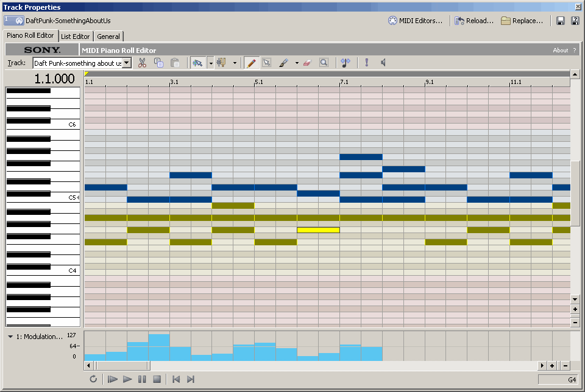585x392 pixels.
Task: Copy the selected notes
Action: pyautogui.click(x=158, y=63)
